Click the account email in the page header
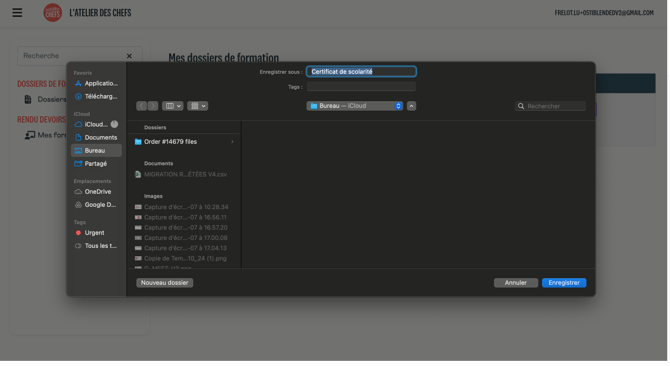The height and width of the screenshot is (366, 670). click(x=605, y=13)
